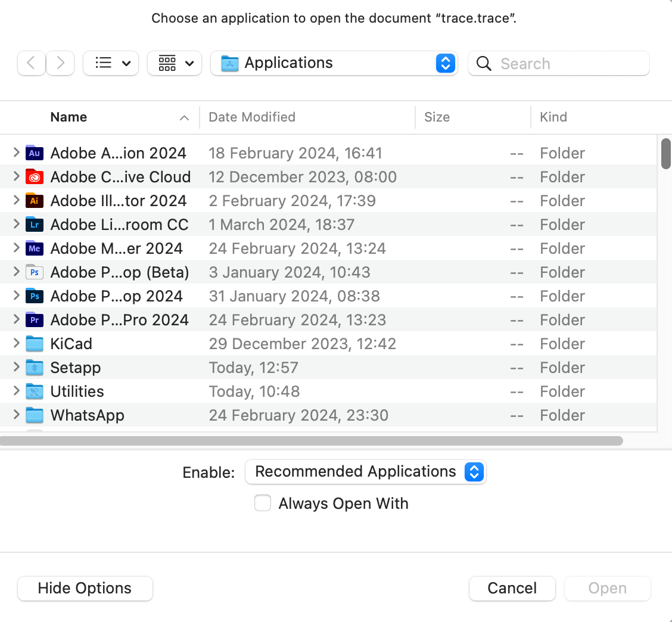The width and height of the screenshot is (672, 622).
Task: Click the Adobe Lightroom CC folder icon
Action: [x=35, y=225]
